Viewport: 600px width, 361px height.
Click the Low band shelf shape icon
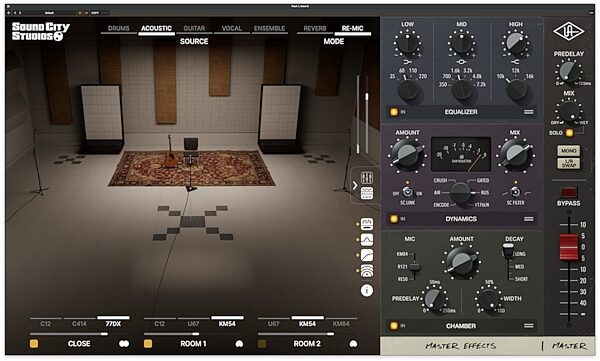click(x=407, y=62)
